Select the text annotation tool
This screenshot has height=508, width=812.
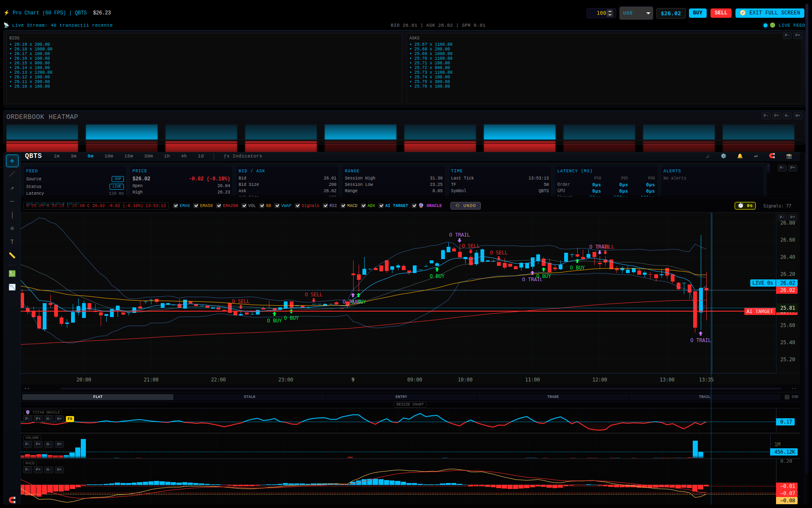(x=12, y=242)
